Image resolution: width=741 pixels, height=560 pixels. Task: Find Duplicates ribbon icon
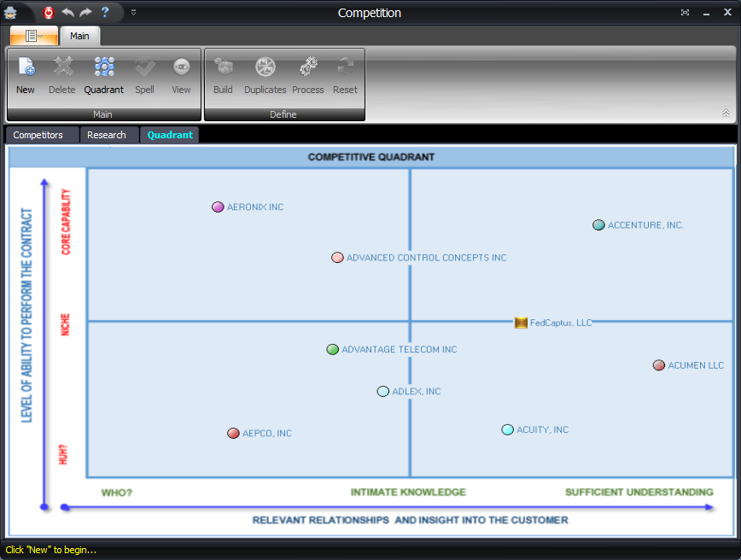pyautogui.click(x=265, y=67)
